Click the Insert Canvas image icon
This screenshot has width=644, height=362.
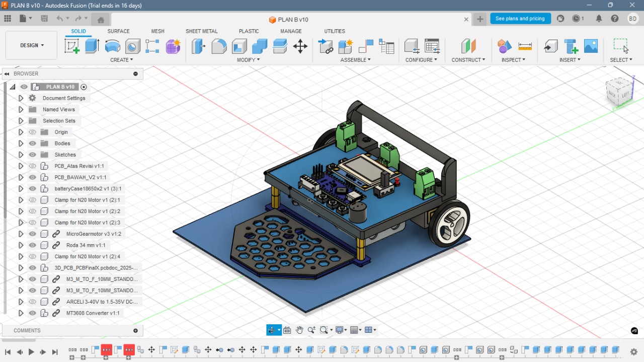click(x=591, y=46)
